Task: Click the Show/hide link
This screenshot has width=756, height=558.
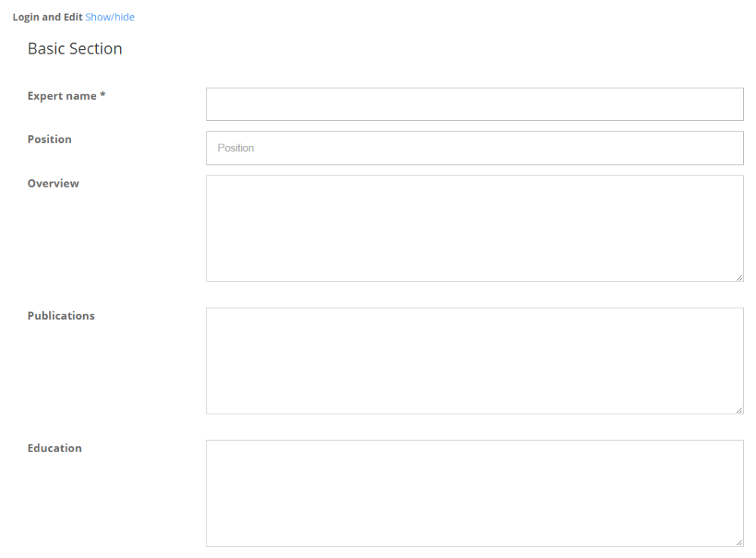Action: (110, 17)
